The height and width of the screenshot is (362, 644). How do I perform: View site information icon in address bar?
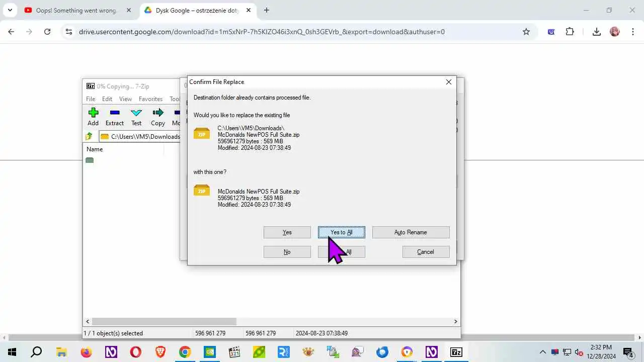coord(69,32)
